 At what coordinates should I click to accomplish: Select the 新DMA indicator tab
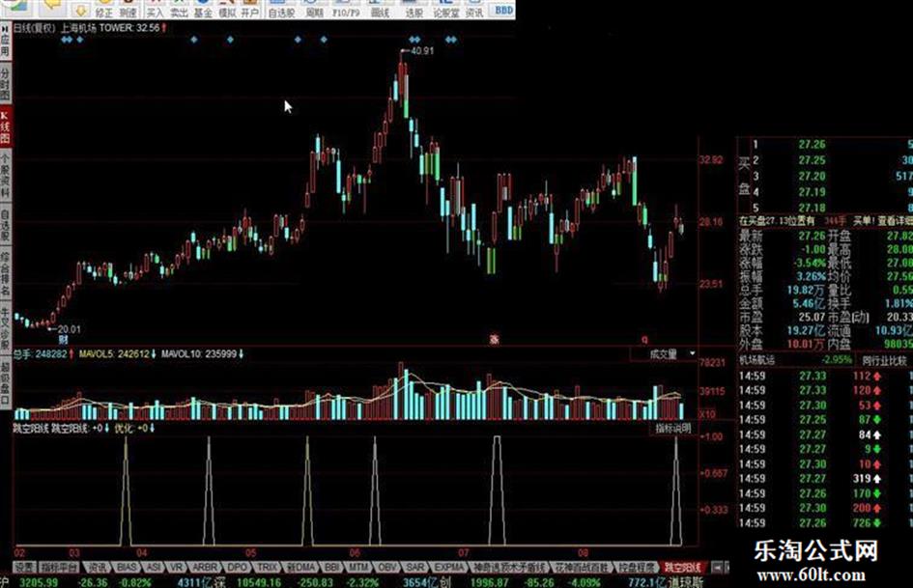[x=301, y=567]
